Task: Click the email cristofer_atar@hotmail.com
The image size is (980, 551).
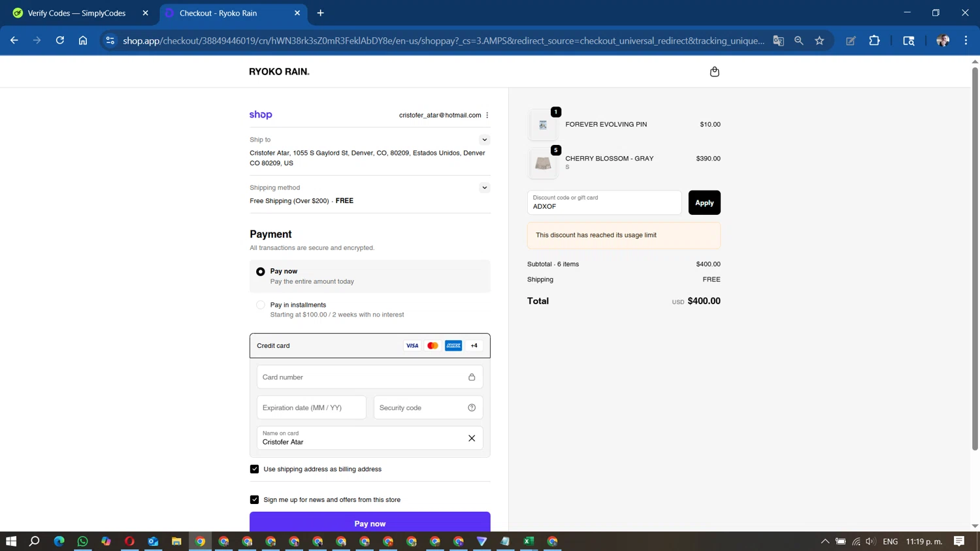Action: coord(440,115)
